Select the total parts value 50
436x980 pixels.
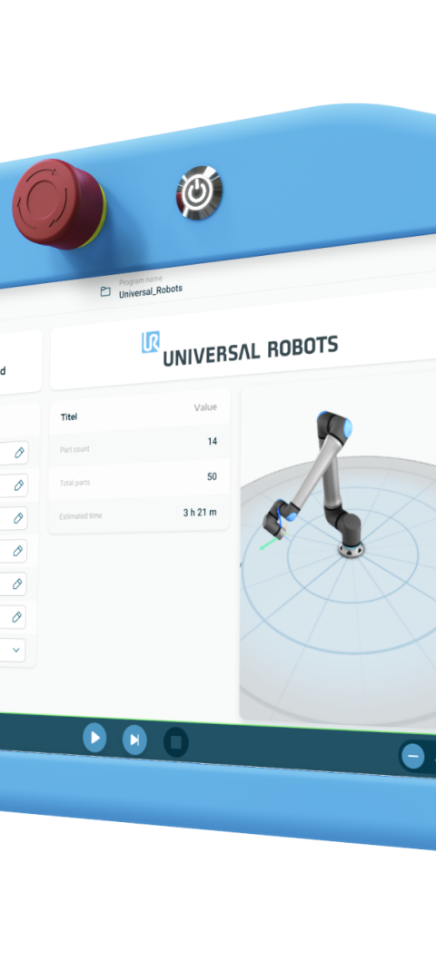212,477
